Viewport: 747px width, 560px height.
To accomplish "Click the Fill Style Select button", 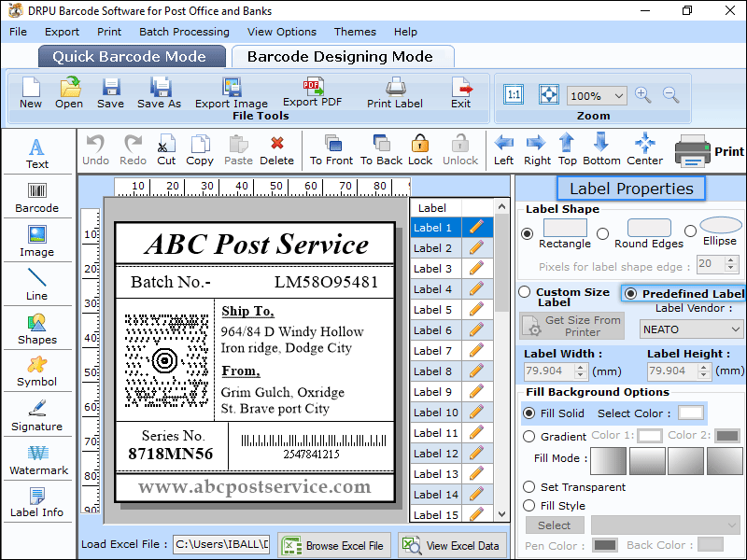I will (555, 525).
